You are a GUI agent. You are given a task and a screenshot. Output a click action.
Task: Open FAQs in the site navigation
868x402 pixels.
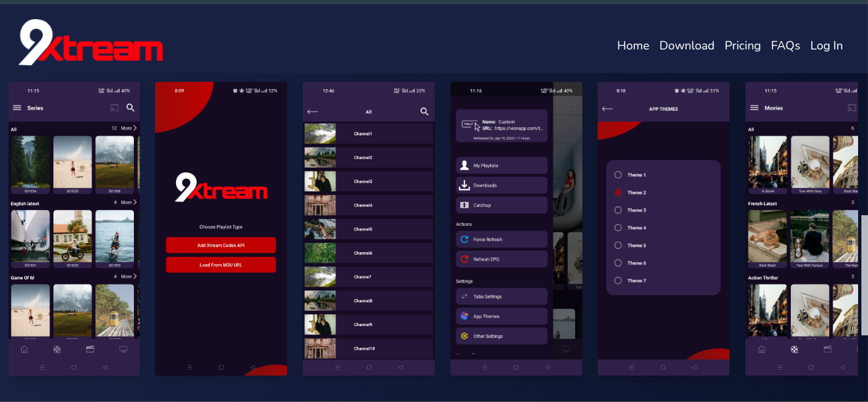786,46
